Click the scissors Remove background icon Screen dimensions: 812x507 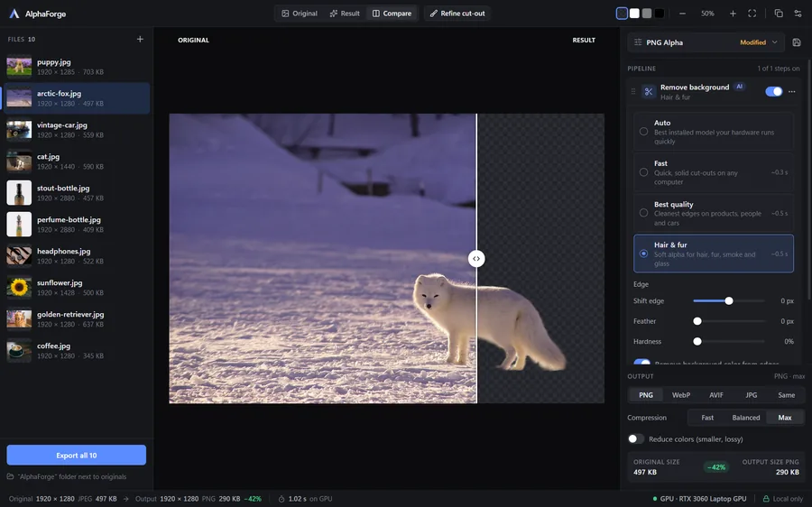649,92
